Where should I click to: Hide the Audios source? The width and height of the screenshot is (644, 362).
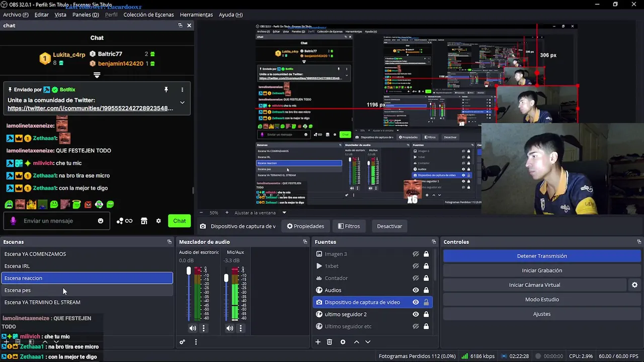(x=416, y=290)
